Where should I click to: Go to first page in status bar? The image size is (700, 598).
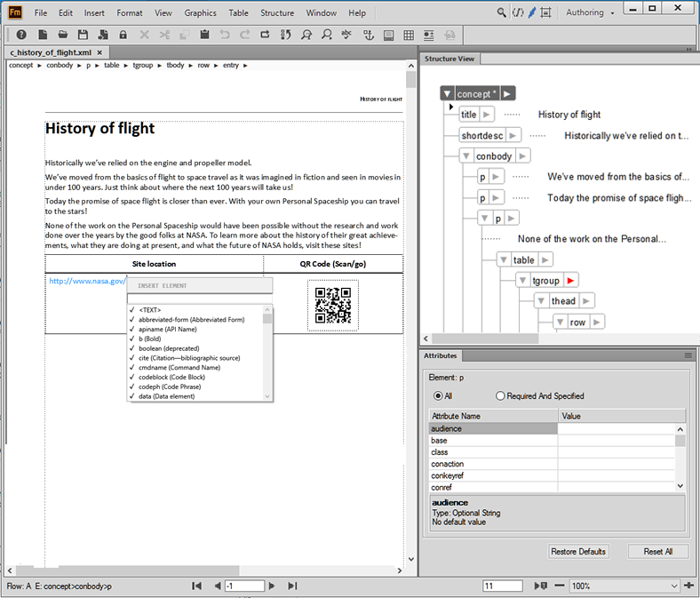point(196,586)
